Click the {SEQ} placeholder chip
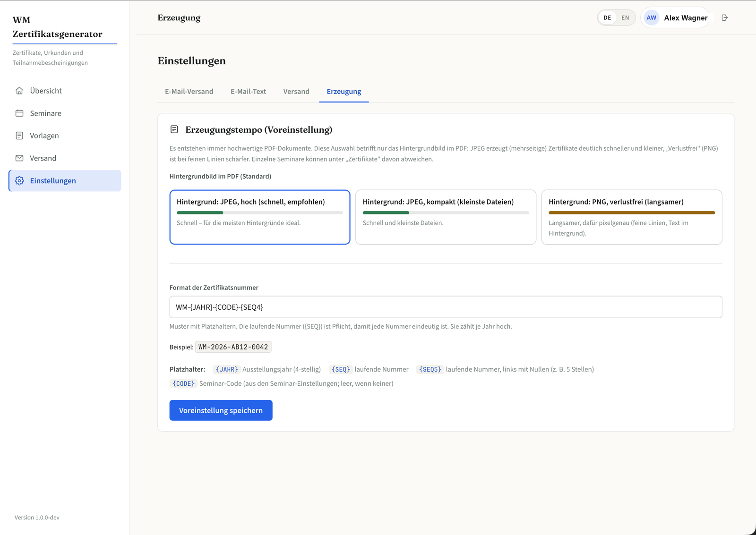The height and width of the screenshot is (535, 756). 341,369
